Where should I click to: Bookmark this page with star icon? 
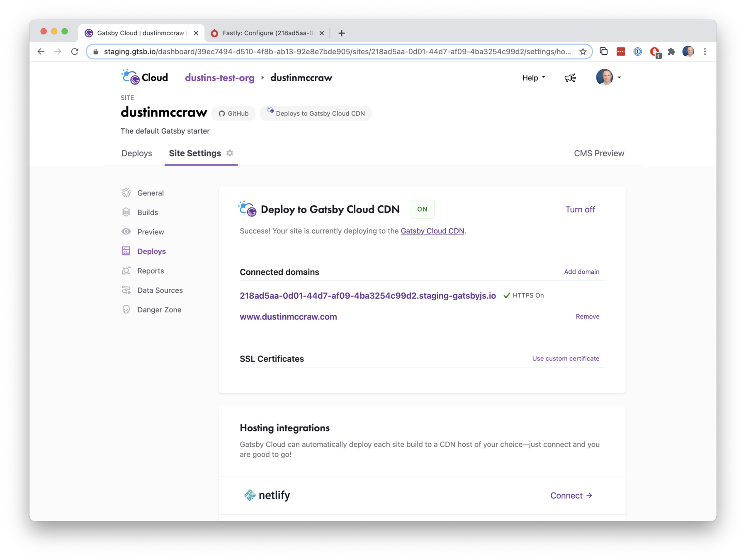[x=583, y=51]
